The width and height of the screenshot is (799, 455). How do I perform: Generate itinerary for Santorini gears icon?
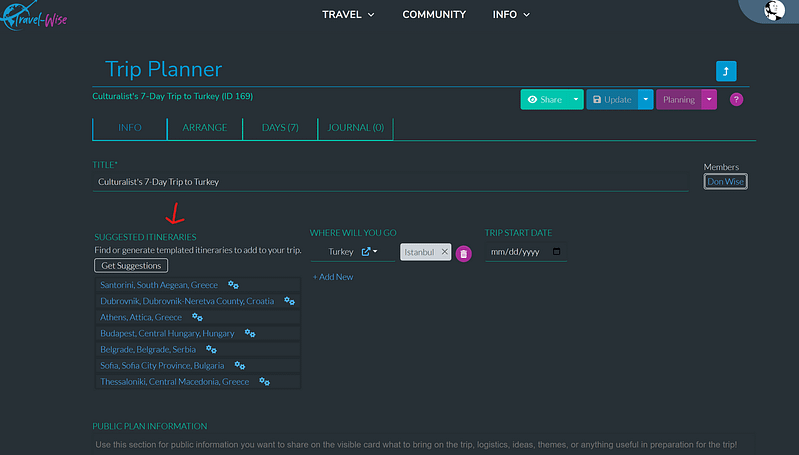click(233, 285)
